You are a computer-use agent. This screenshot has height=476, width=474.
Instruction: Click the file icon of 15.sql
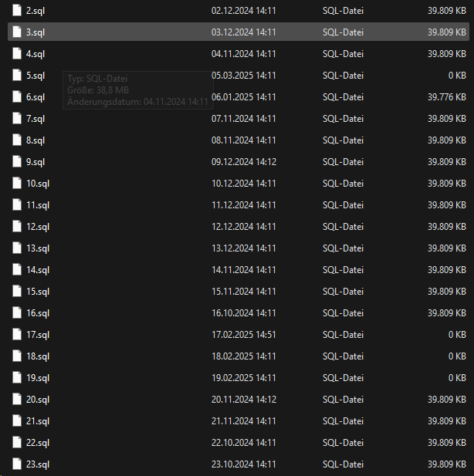pos(17,291)
